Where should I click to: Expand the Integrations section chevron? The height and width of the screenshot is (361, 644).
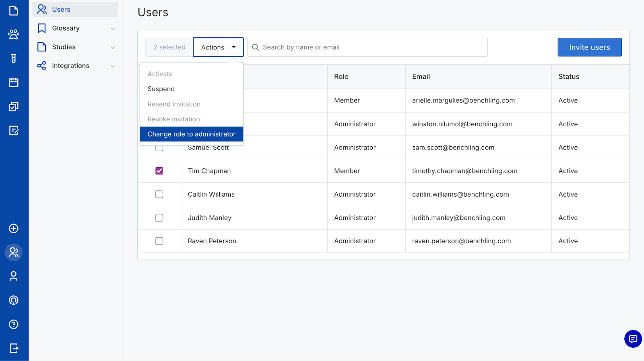click(113, 66)
